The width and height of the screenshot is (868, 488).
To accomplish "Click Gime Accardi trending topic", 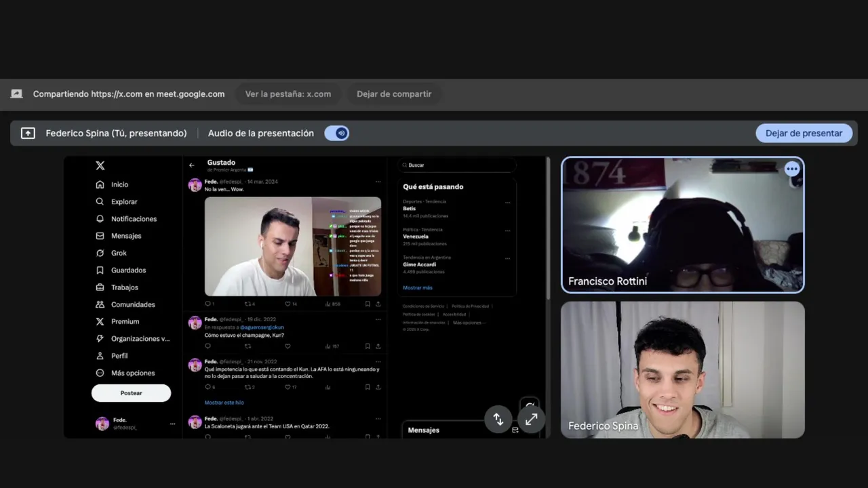I will click(x=419, y=264).
